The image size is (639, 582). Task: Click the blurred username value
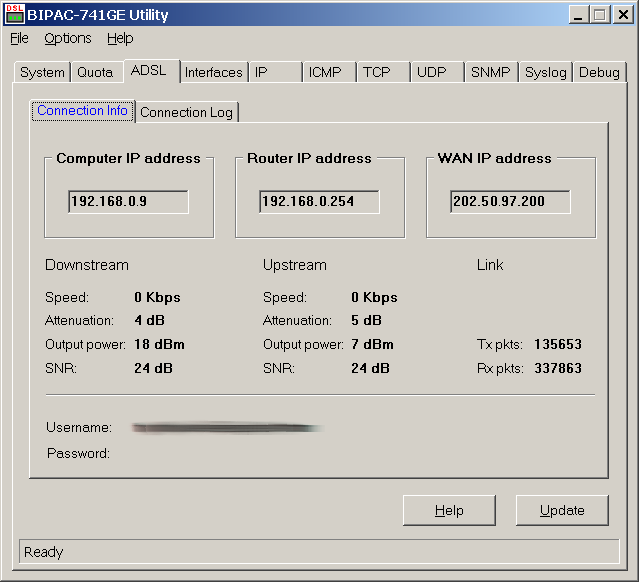pos(227,428)
